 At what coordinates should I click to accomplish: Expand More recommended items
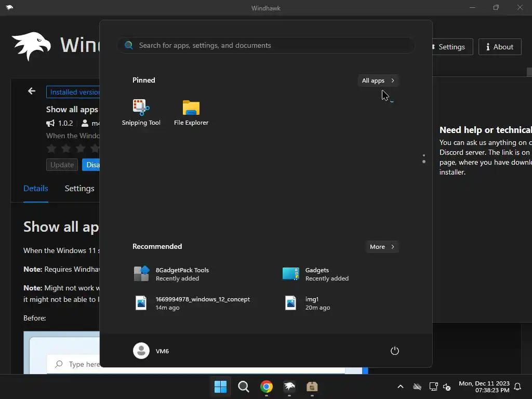(382, 247)
